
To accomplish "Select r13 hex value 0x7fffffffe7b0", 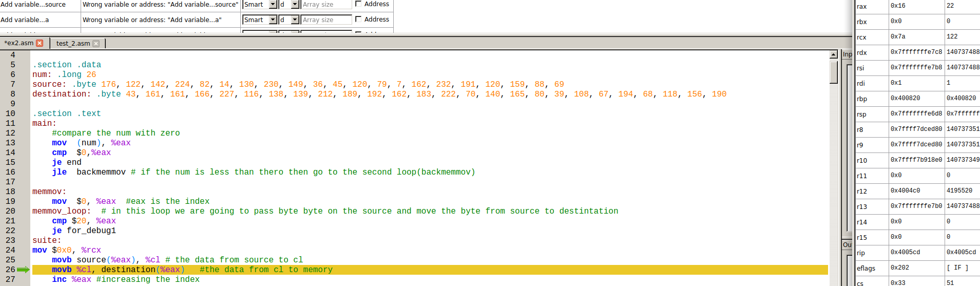I will [x=916, y=206].
